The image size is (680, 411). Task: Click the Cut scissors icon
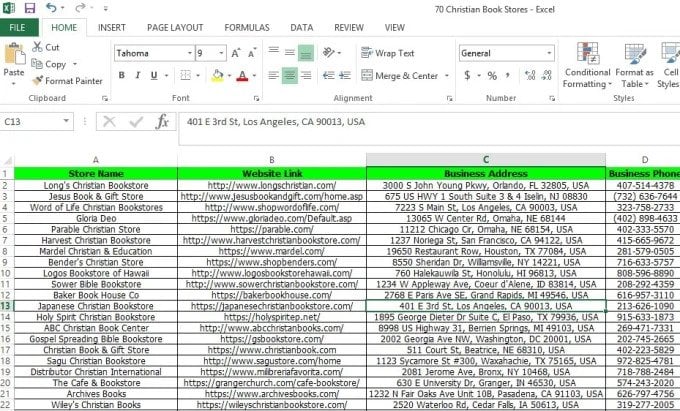click(37, 47)
